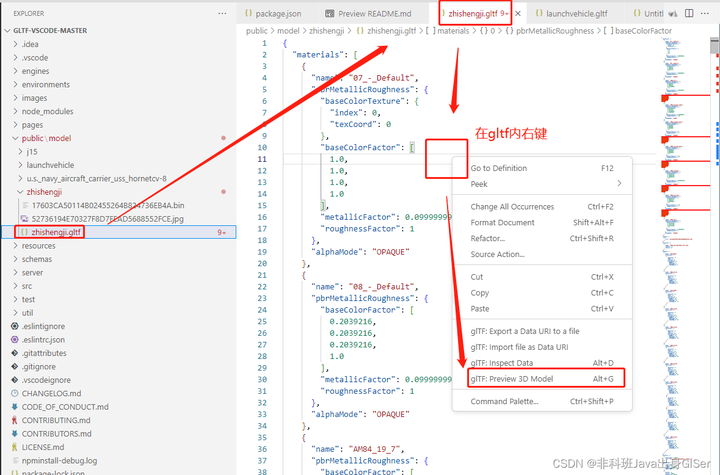
Task: Click the split editor icon
Action: click(689, 13)
